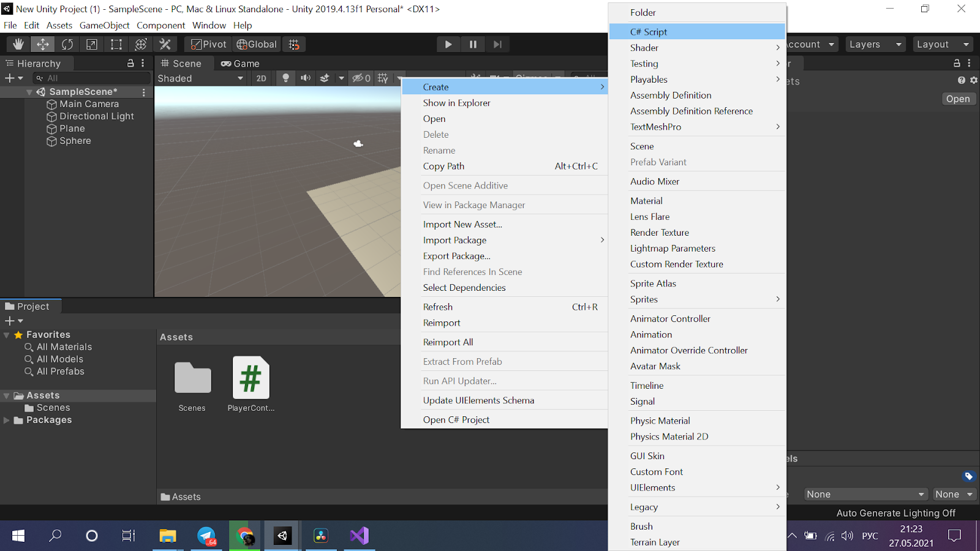This screenshot has height=551, width=980.
Task: Collapse Favorites in Project panel
Action: coord(7,335)
